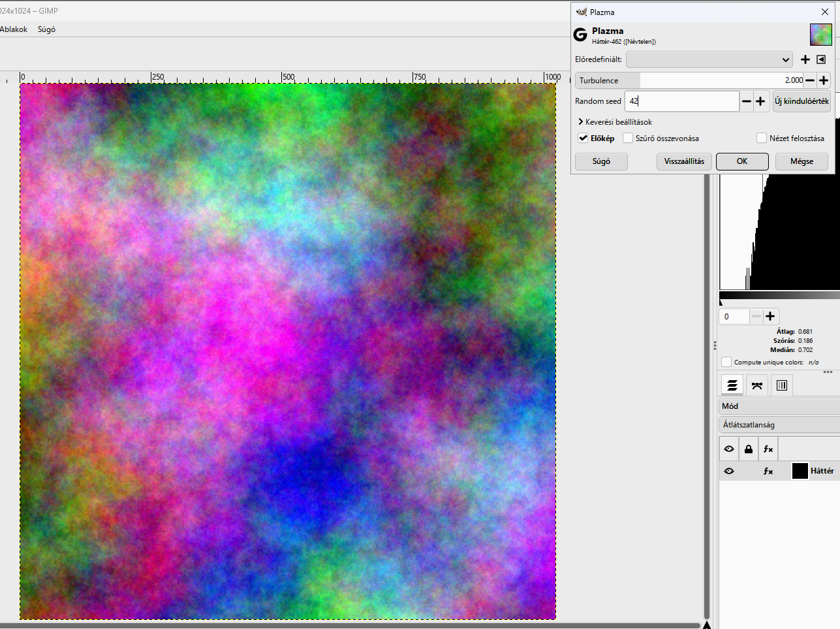840x629 pixels.
Task: Click the Átlátszatlanság opacity slider
Action: tap(779, 425)
